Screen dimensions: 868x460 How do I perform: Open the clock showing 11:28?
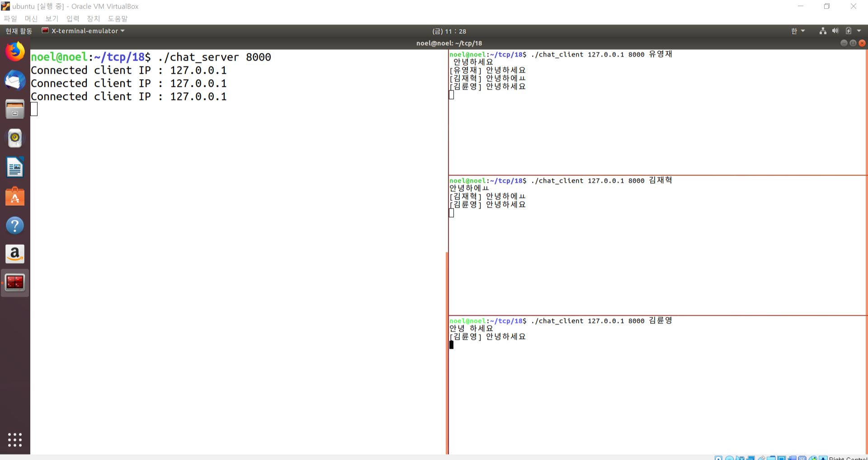pyautogui.click(x=449, y=31)
